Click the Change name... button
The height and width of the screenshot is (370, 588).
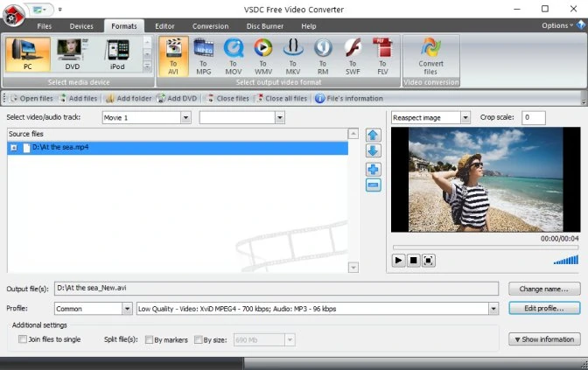[544, 289]
